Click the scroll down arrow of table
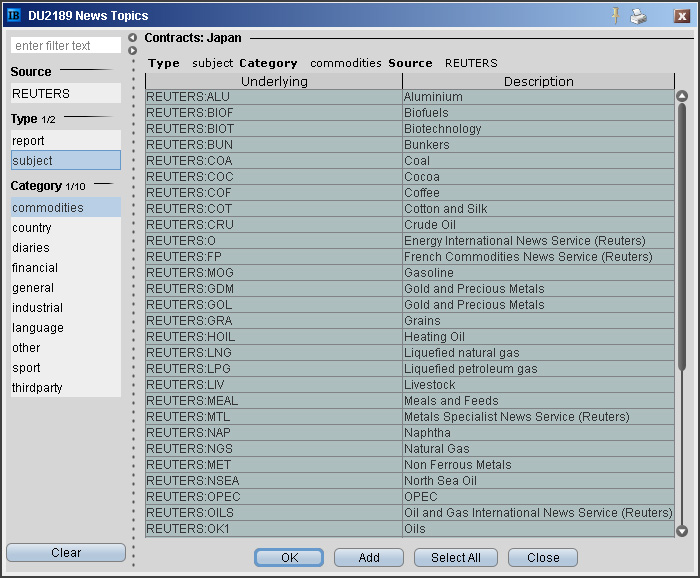 tap(682, 531)
